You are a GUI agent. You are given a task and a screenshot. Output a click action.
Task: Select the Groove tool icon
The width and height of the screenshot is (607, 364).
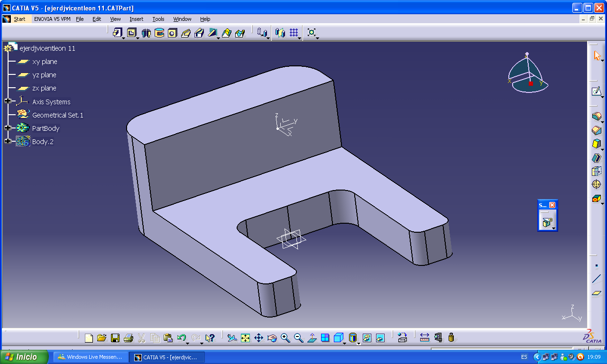(x=159, y=33)
